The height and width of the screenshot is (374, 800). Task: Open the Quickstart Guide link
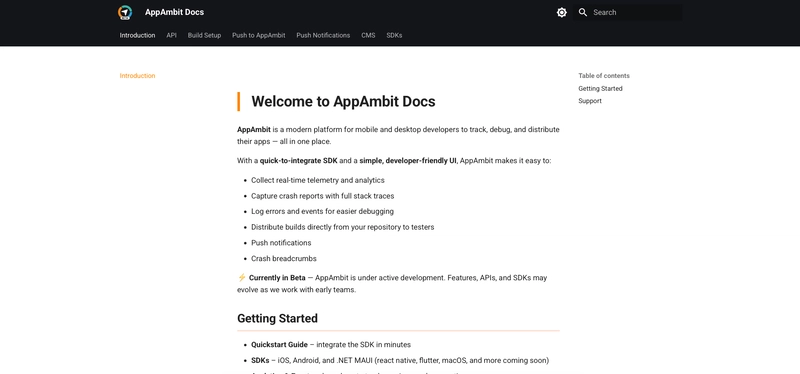click(279, 344)
